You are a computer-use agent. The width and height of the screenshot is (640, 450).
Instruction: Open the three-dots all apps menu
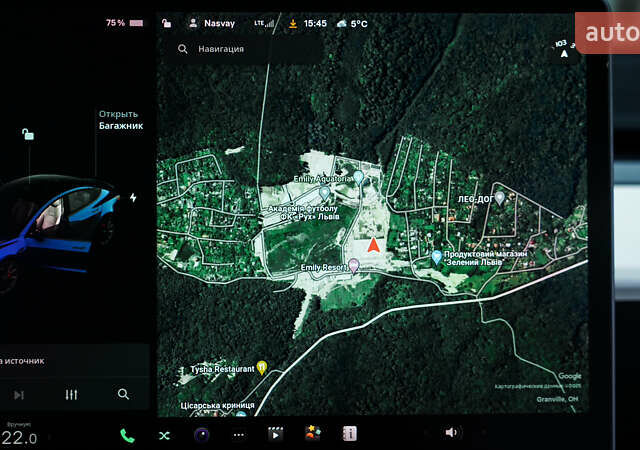tap(239, 435)
